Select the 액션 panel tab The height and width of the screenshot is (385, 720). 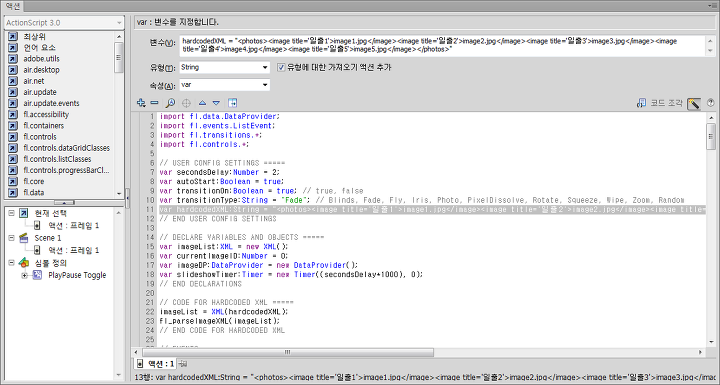pos(13,6)
